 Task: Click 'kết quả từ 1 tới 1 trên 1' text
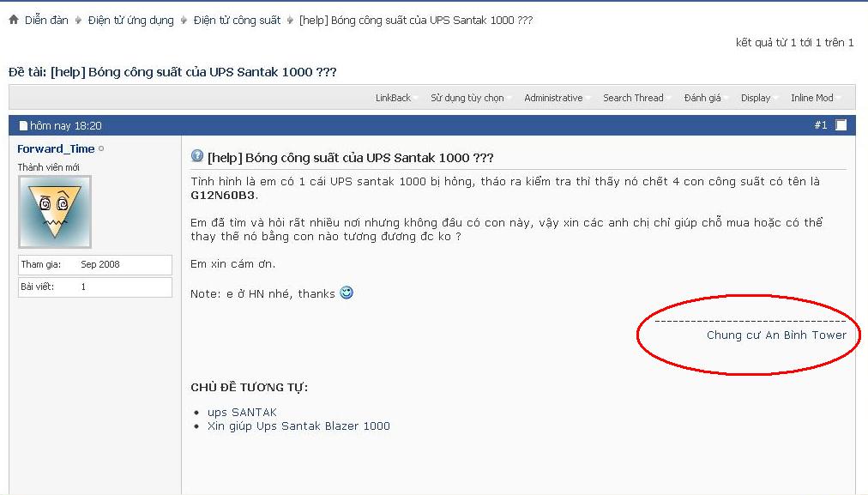(794, 43)
